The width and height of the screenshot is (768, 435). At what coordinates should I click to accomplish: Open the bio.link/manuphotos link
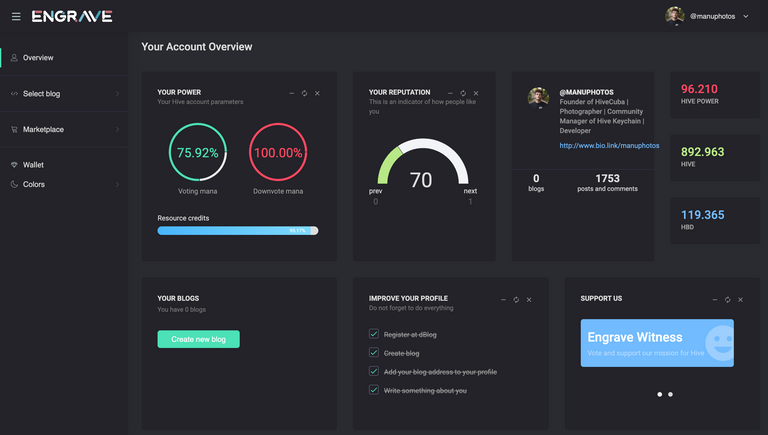click(609, 145)
